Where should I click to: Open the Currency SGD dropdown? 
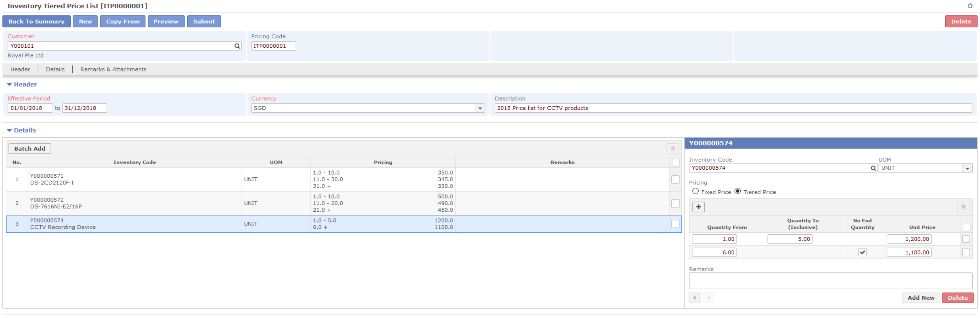480,108
